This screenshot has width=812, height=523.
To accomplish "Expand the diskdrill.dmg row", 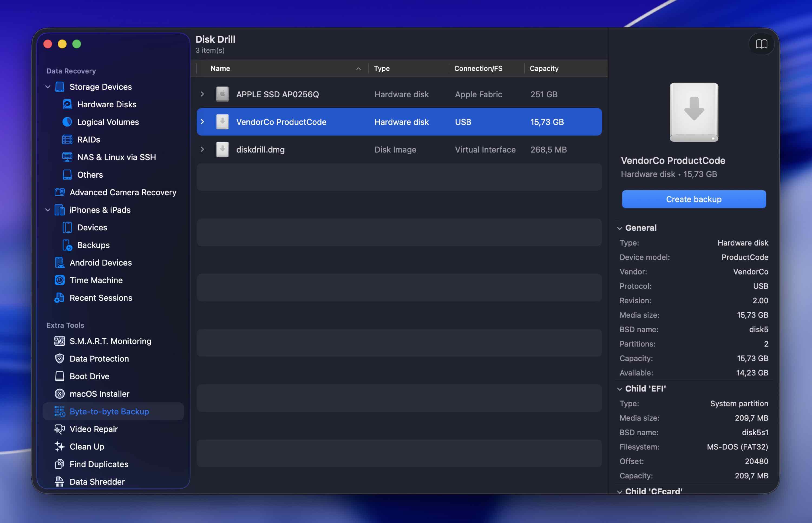I will pyautogui.click(x=202, y=150).
